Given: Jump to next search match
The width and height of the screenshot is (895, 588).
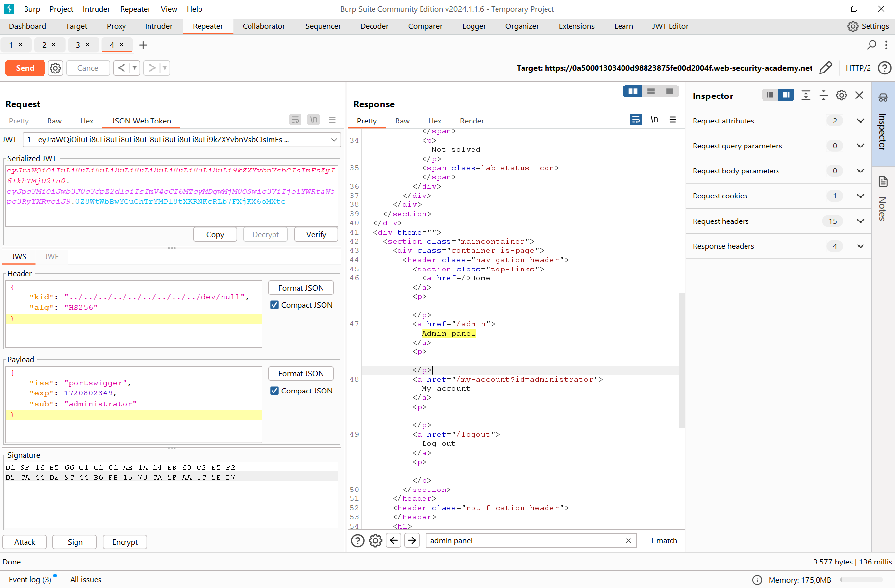Looking at the screenshot, I should click(412, 540).
